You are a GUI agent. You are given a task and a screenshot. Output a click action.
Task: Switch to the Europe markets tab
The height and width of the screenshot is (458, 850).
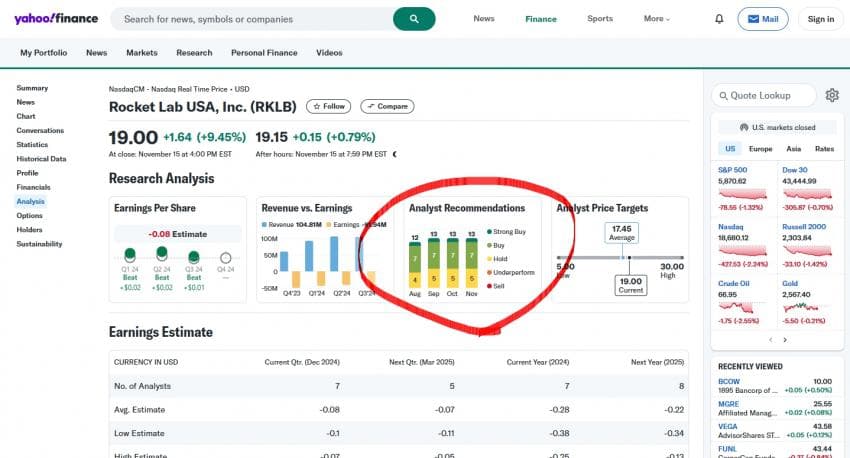click(x=761, y=149)
